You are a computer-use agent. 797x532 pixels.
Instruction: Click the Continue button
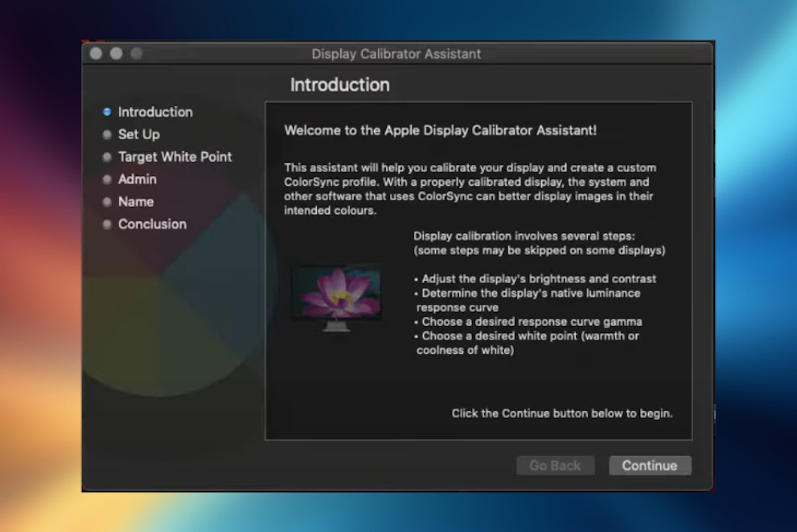click(x=650, y=466)
